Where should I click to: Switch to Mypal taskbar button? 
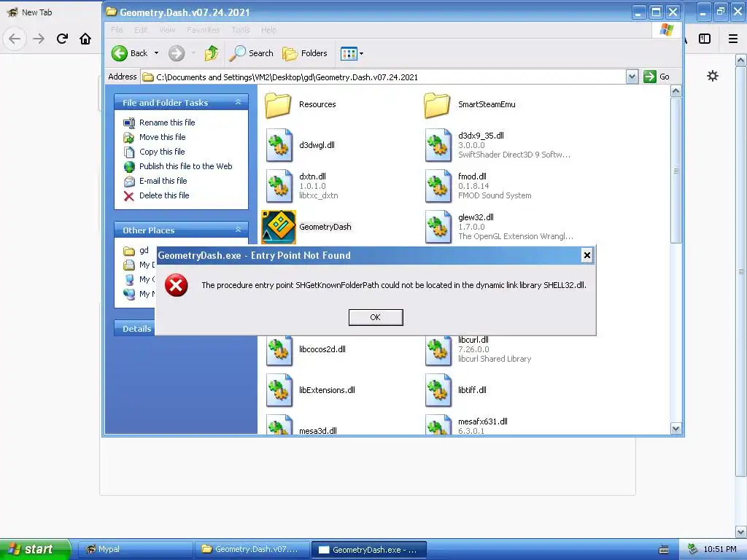pos(135,549)
